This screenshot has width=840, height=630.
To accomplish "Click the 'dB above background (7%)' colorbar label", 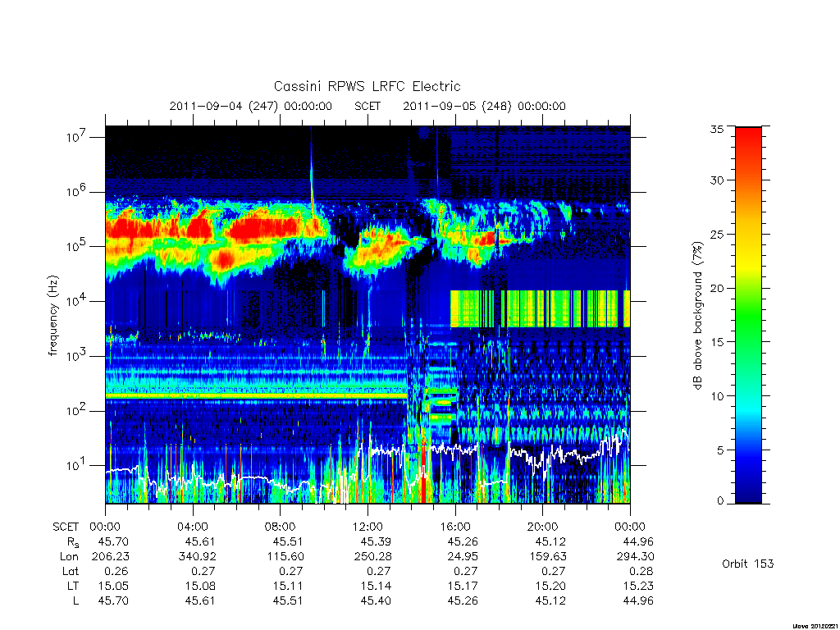I will (697, 316).
